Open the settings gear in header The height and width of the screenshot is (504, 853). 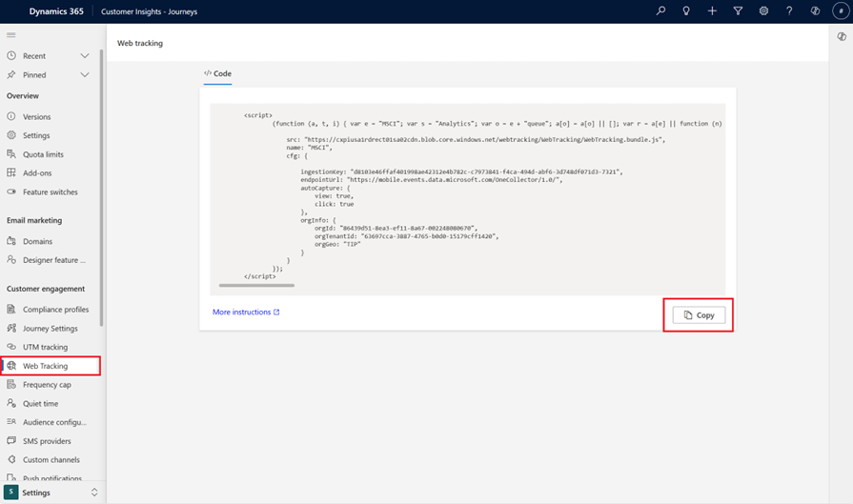(763, 11)
